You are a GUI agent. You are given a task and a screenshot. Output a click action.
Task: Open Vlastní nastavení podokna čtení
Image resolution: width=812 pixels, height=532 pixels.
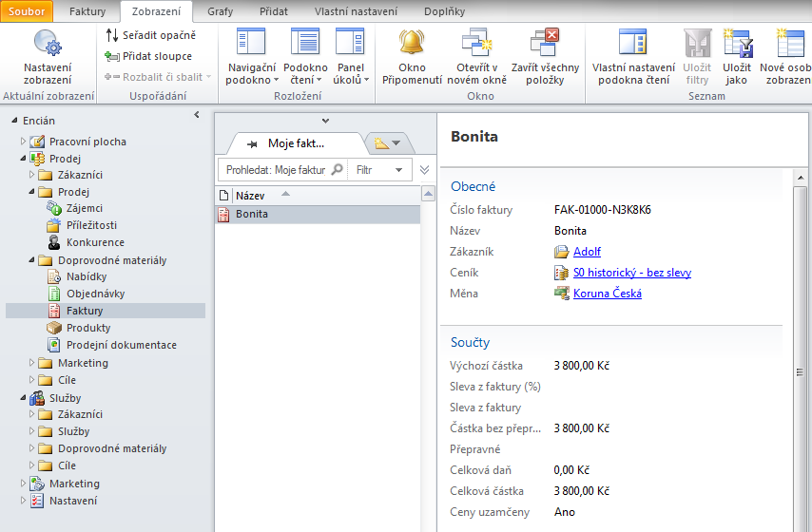633,57
